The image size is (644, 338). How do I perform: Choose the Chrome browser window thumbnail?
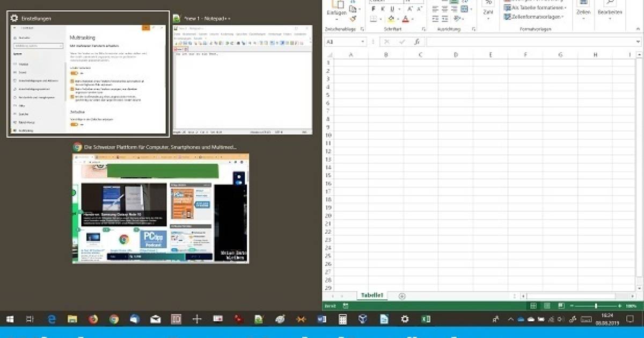tap(160, 203)
